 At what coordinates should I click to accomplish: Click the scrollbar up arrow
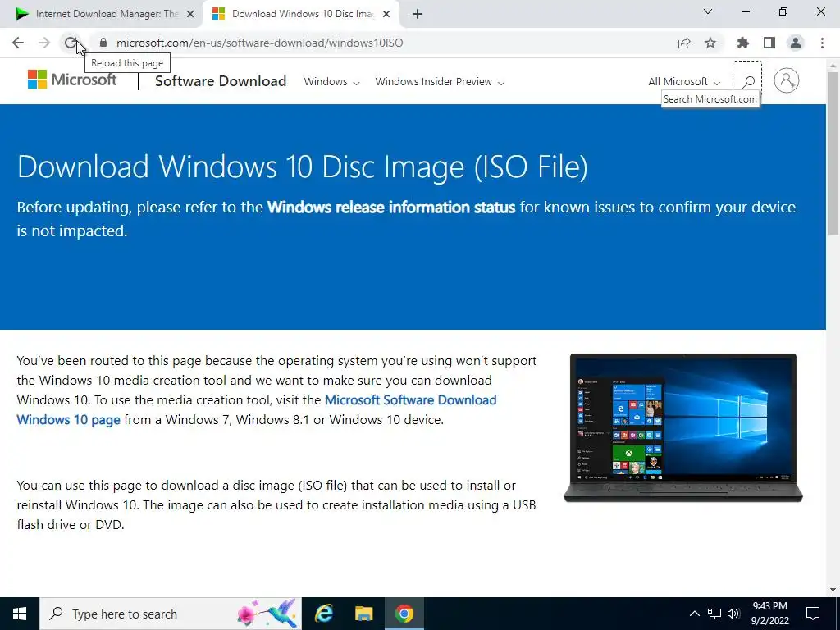(x=833, y=65)
